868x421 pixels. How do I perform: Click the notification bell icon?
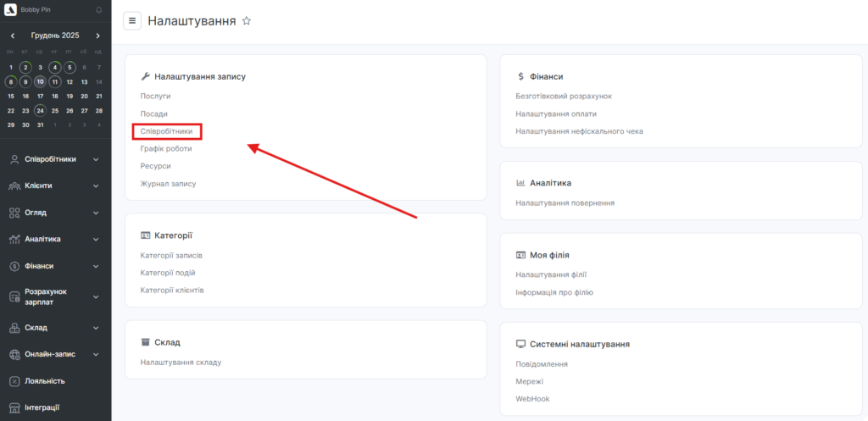(x=98, y=10)
